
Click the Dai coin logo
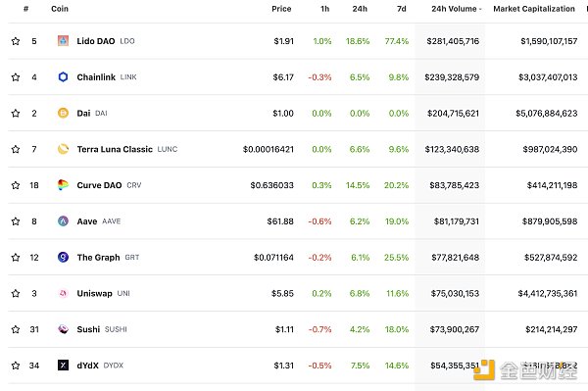pyautogui.click(x=63, y=113)
